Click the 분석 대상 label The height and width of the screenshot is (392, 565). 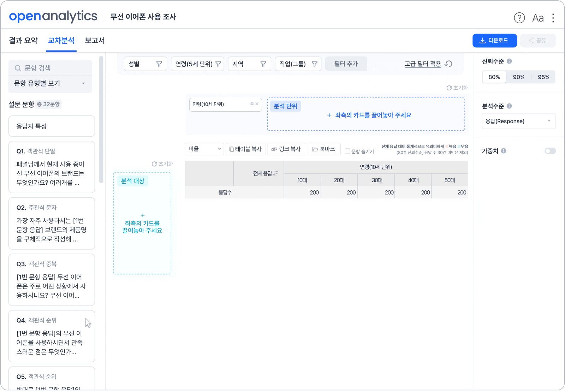point(133,181)
